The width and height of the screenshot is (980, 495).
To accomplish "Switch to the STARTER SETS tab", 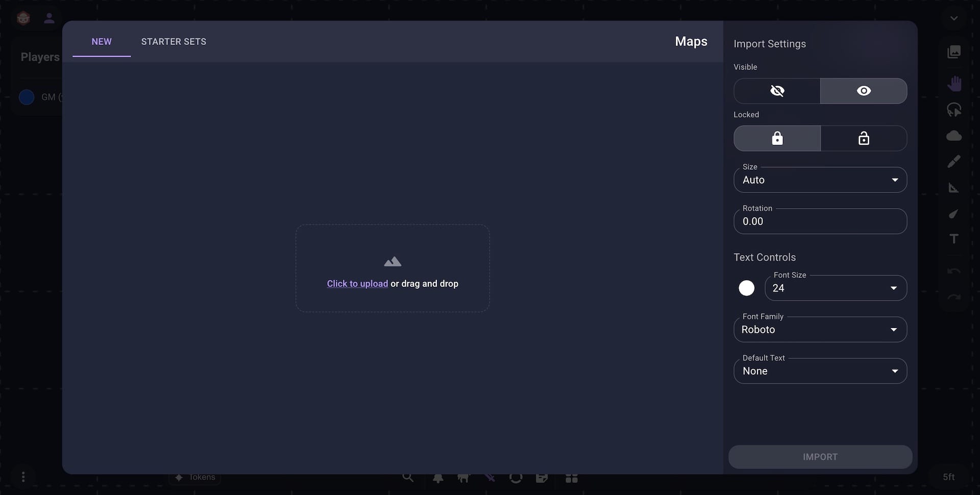I will 174,42.
